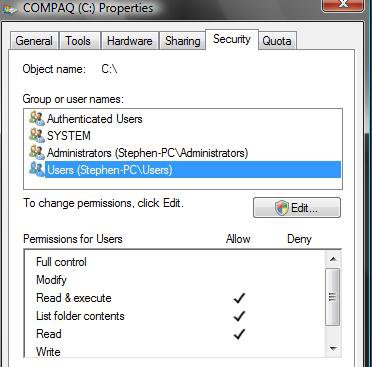
Task: Click the Read Allow checkmark
Action: pos(239,334)
